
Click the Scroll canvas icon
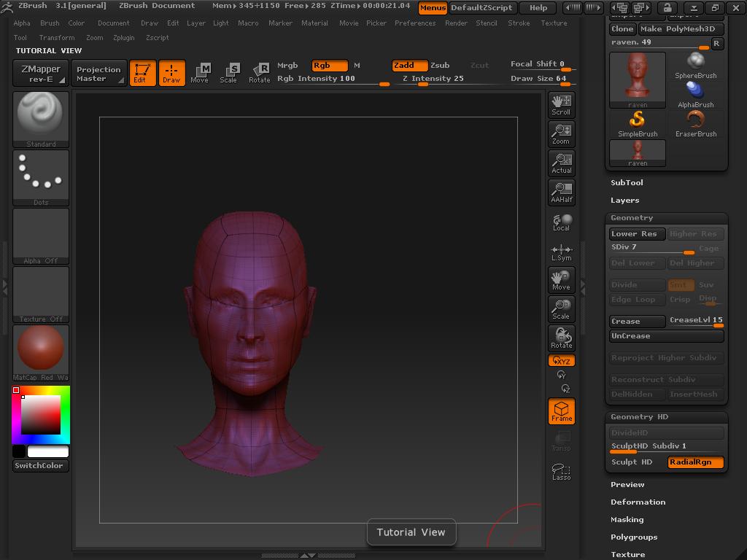[x=561, y=104]
